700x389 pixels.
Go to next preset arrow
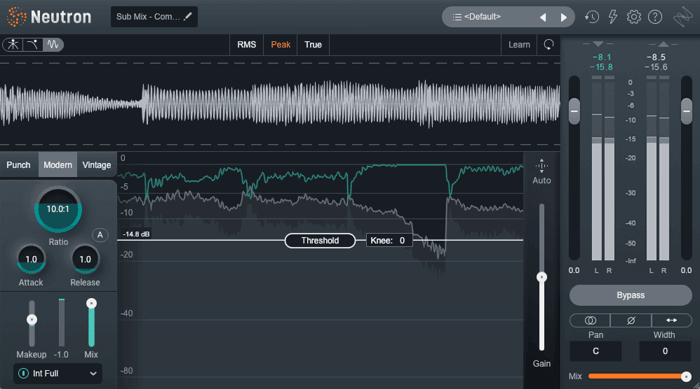(x=563, y=17)
